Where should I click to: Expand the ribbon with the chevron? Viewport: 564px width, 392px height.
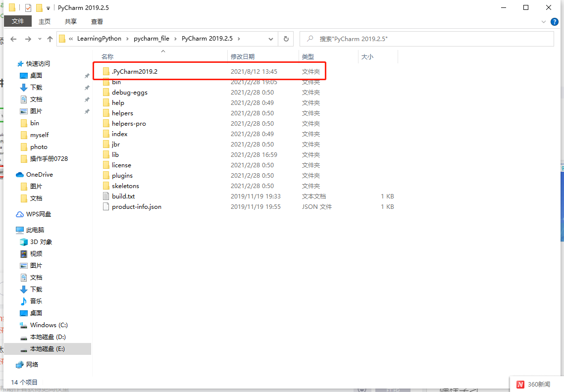[x=544, y=22]
